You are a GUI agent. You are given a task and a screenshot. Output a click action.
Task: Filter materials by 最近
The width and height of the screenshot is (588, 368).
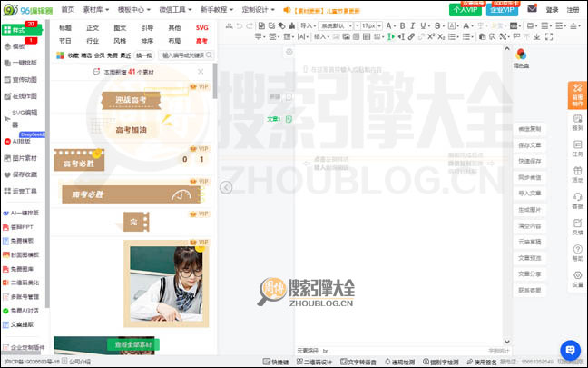tap(125, 55)
